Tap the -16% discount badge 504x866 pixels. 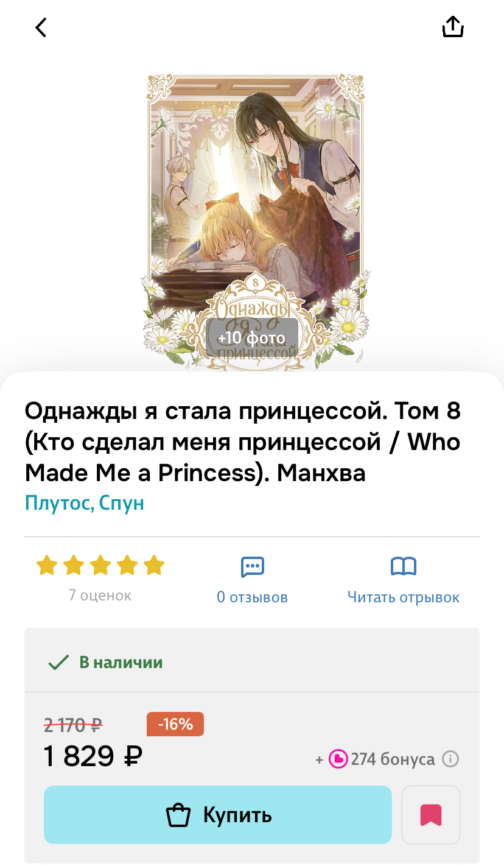click(x=175, y=724)
